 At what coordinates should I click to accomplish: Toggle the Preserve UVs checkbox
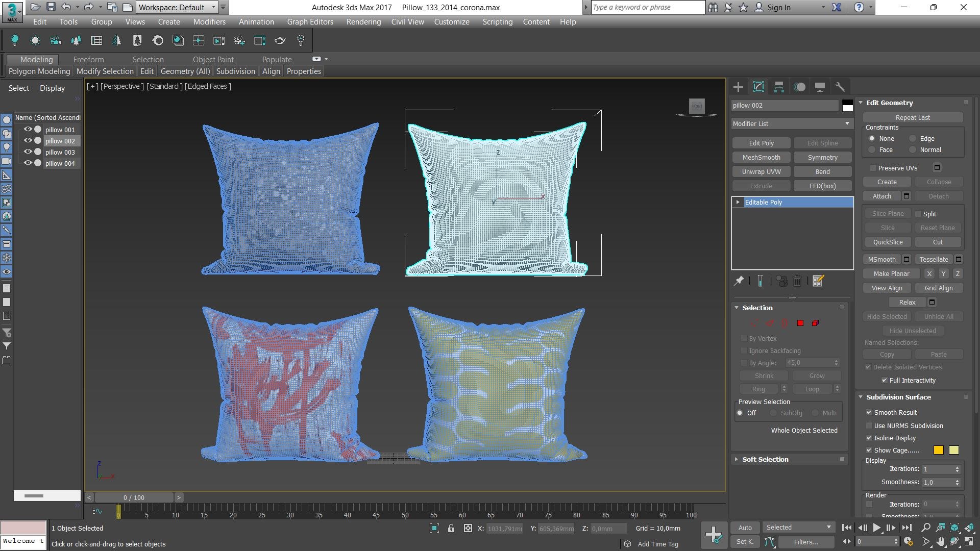pos(873,168)
